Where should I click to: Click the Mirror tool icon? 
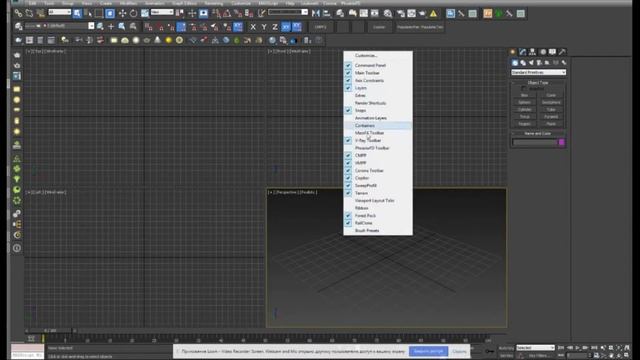pos(316,13)
